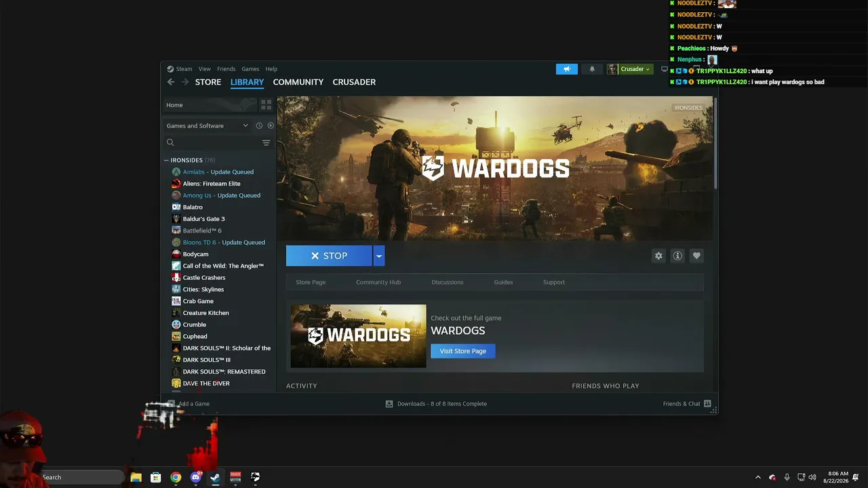This screenshot has width=868, height=488.
Task: Switch library to grid collections view icon
Action: coord(266,105)
